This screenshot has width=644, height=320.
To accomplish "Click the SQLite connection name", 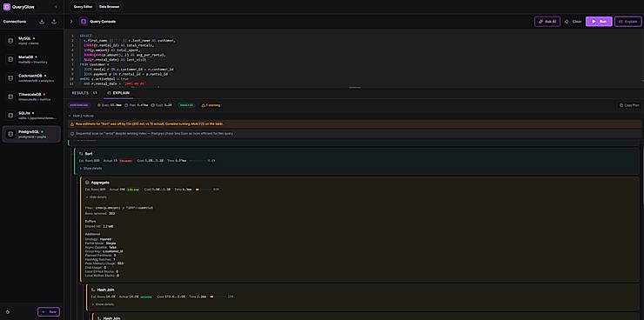I will click(x=23, y=113).
